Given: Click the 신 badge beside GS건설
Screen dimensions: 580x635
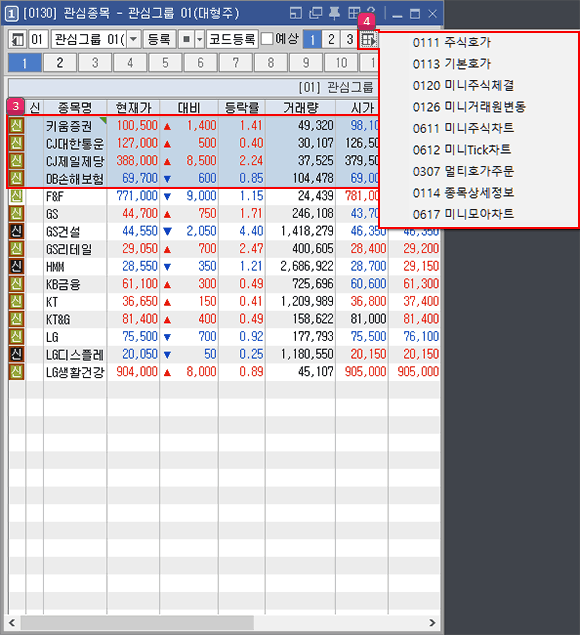Looking at the screenshot, I should tap(16, 231).
